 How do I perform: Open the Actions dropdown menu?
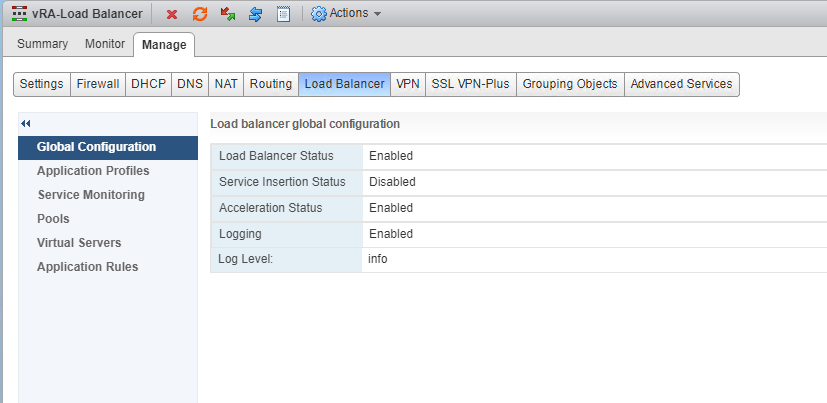click(x=346, y=14)
